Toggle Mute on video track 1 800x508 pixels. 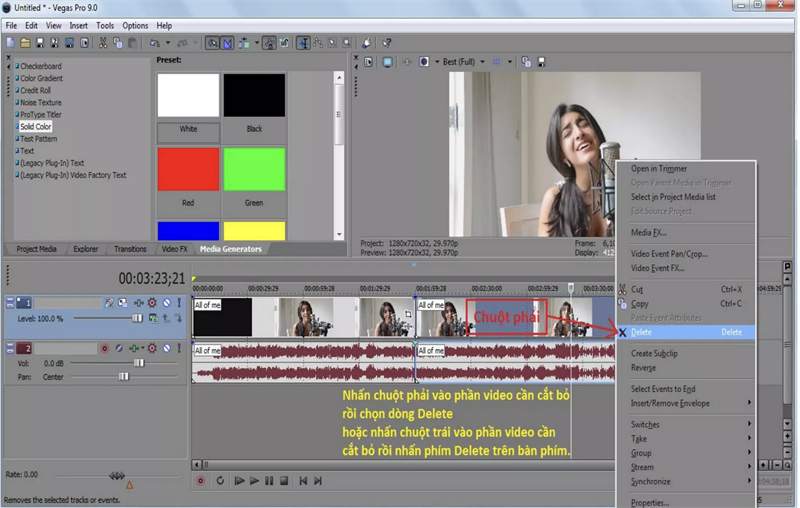[166, 302]
